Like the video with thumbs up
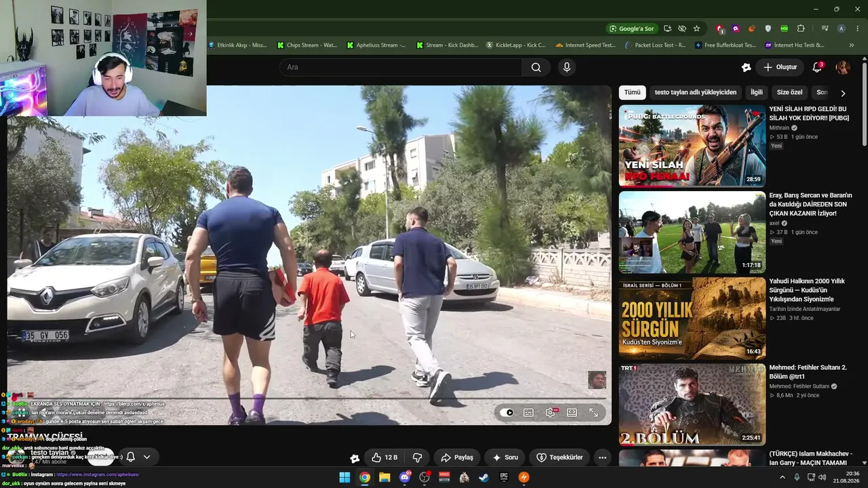This screenshot has height=488, width=868. point(384,457)
